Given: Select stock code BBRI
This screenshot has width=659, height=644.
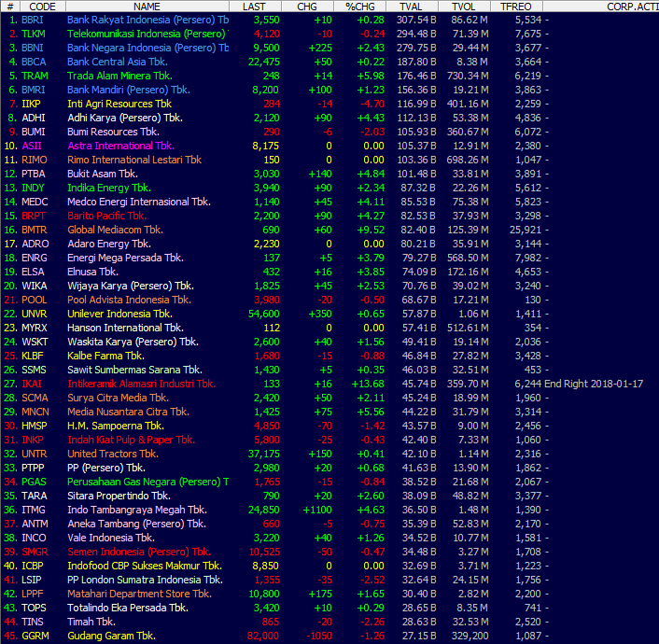Looking at the screenshot, I should click(x=33, y=20).
